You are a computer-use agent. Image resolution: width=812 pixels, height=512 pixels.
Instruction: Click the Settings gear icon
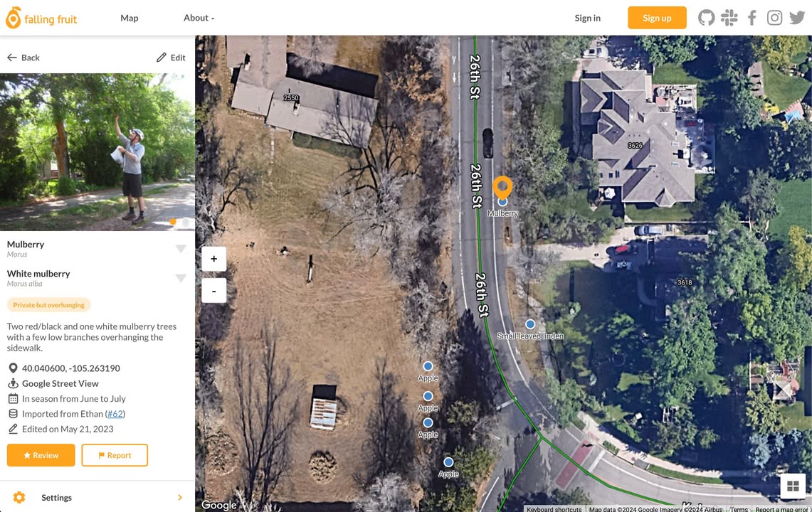coord(19,498)
